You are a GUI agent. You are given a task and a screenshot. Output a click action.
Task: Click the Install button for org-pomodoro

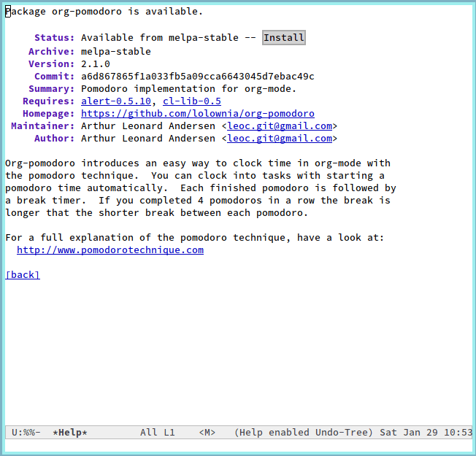284,38
